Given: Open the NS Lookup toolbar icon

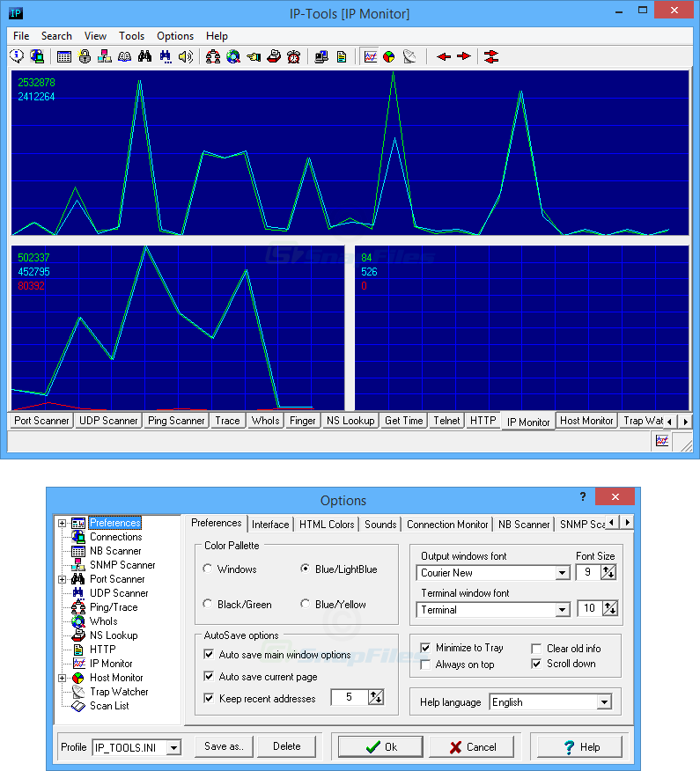Looking at the screenshot, I should pos(274,56).
